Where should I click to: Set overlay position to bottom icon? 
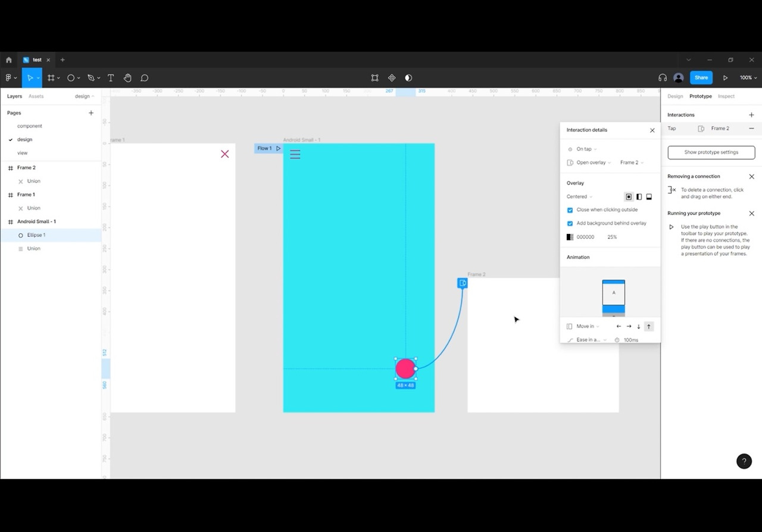click(649, 197)
